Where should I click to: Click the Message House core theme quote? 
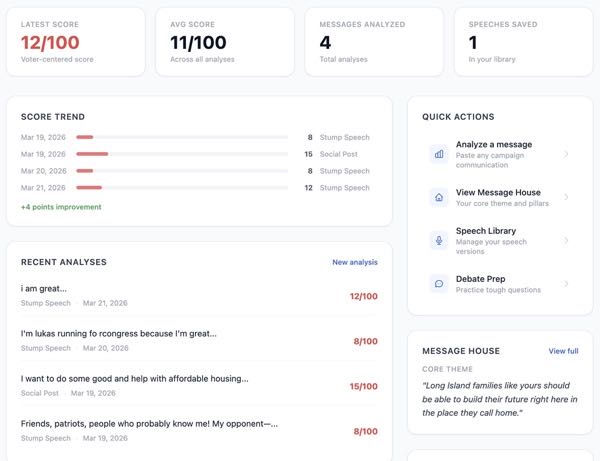coord(500,399)
